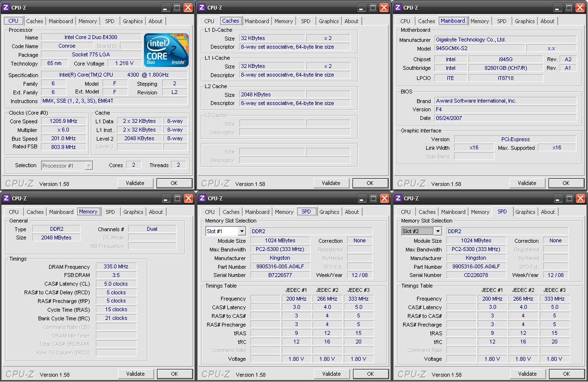Click the Intel Core 2 Duo logo
Image resolution: width=588 pixels, height=382 pixels.
pos(166,51)
